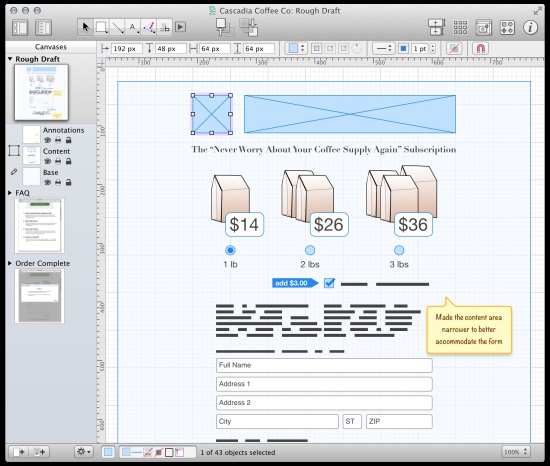
Task: Expand the Order Complete canvas
Action: tap(10, 263)
